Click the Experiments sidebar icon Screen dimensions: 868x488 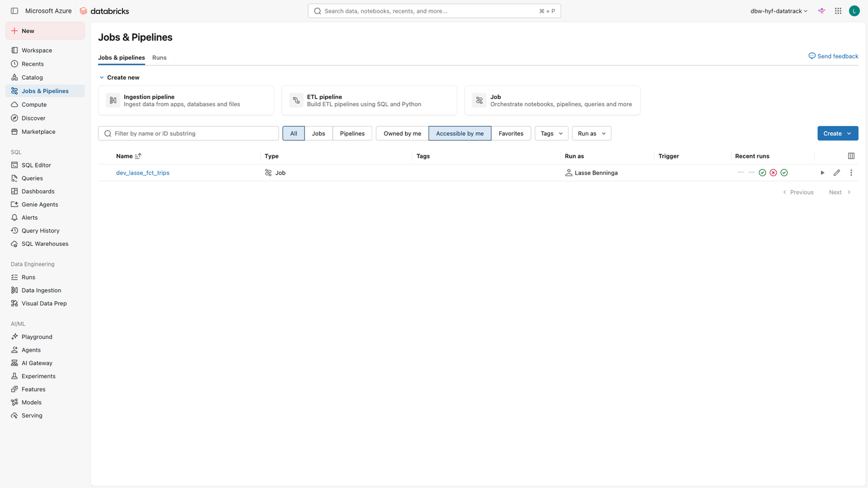(14, 376)
